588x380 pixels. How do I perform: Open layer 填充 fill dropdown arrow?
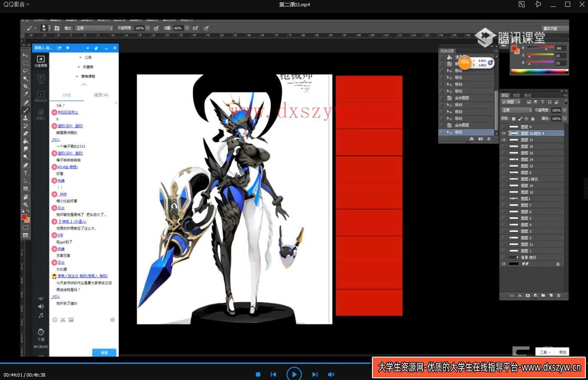coord(565,119)
